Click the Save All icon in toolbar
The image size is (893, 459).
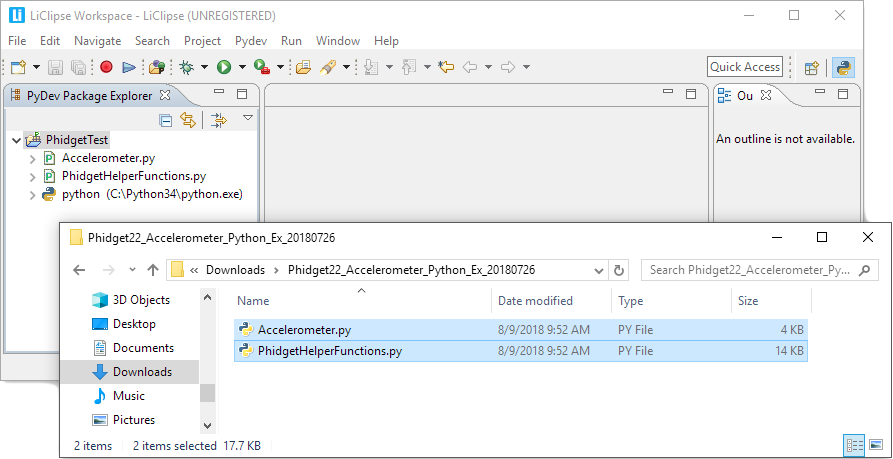coord(78,67)
